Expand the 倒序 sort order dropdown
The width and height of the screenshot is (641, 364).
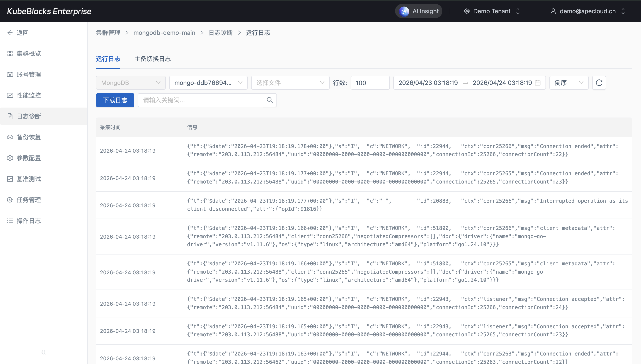[x=568, y=83]
